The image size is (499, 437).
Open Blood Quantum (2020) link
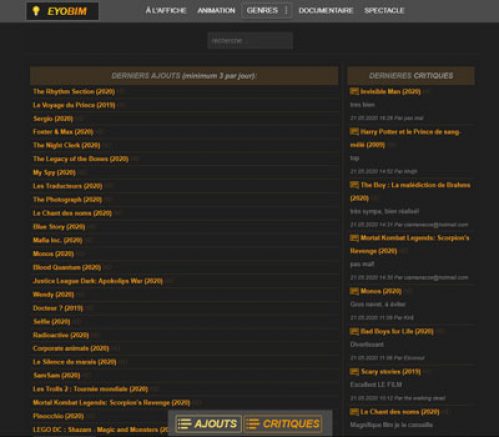[67, 267]
